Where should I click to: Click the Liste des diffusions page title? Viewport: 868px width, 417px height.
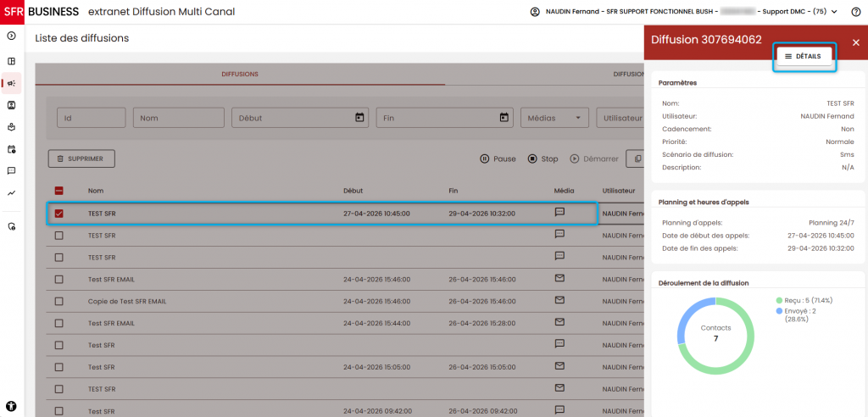click(82, 38)
